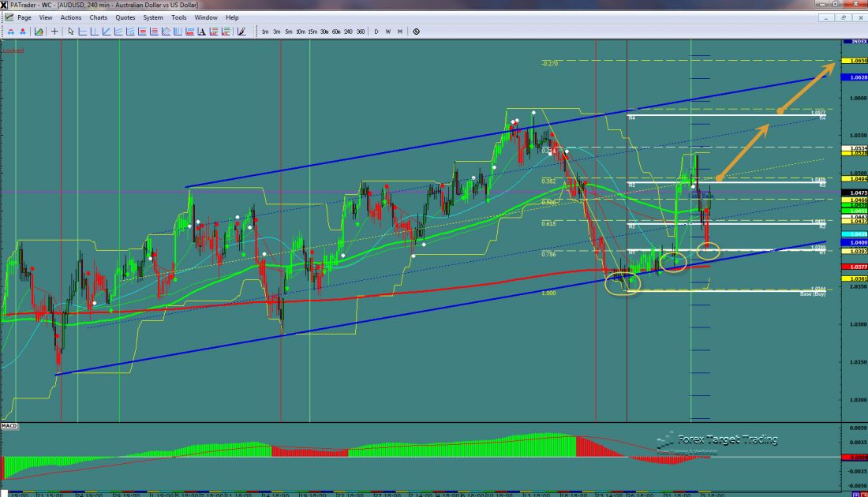Click the clock icon in toolbar

pos(416,32)
